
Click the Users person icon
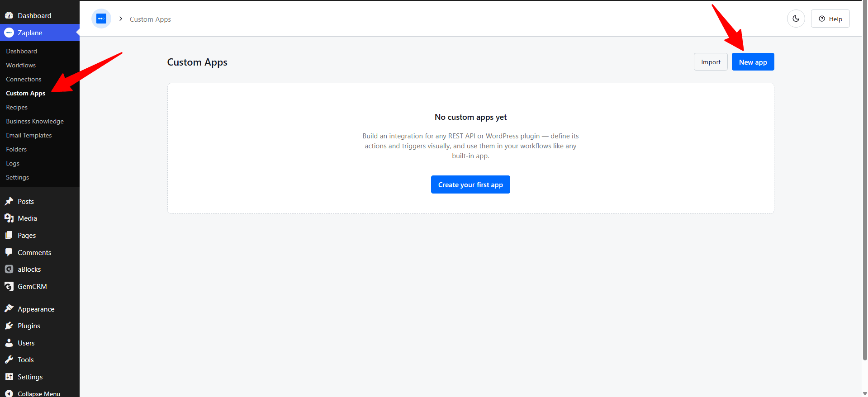coord(9,343)
